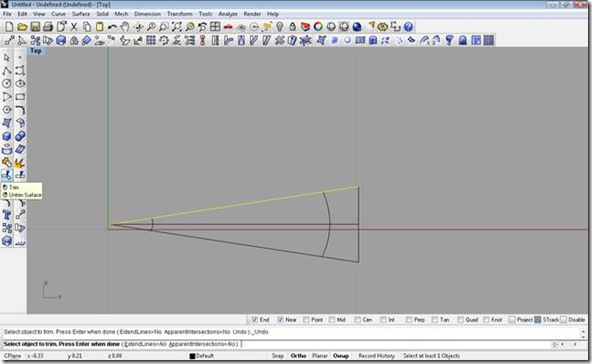Click the Zoom Extents icon
This screenshot has width=592, height=364.
176,26
